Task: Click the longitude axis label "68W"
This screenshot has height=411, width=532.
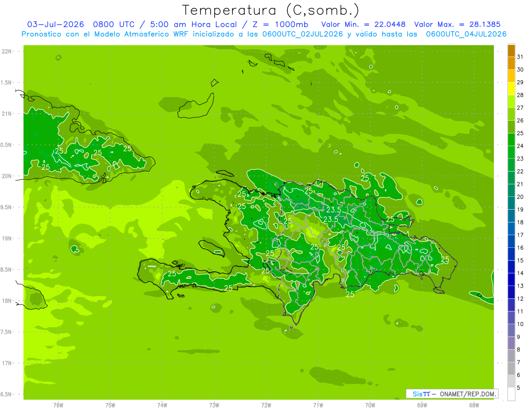Action: click(x=474, y=405)
